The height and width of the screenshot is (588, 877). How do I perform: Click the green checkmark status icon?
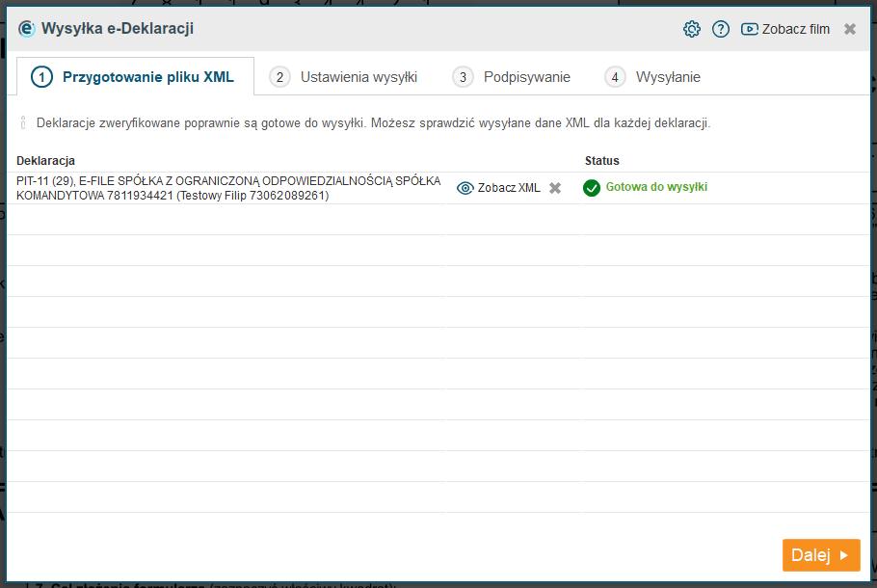coord(592,188)
